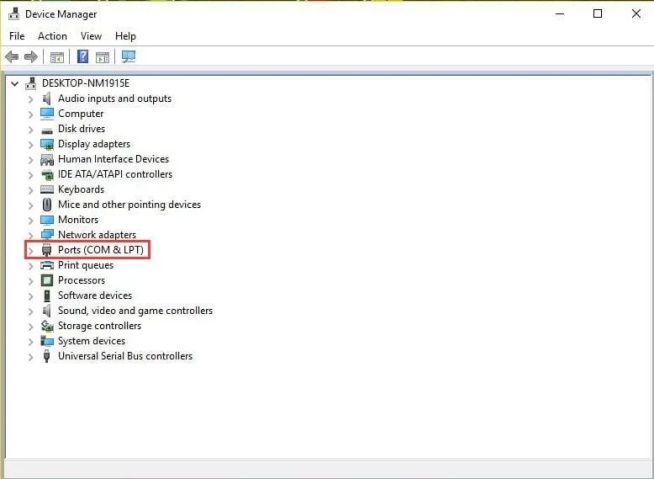Open the File menu
The width and height of the screenshot is (654, 479).
click(17, 36)
